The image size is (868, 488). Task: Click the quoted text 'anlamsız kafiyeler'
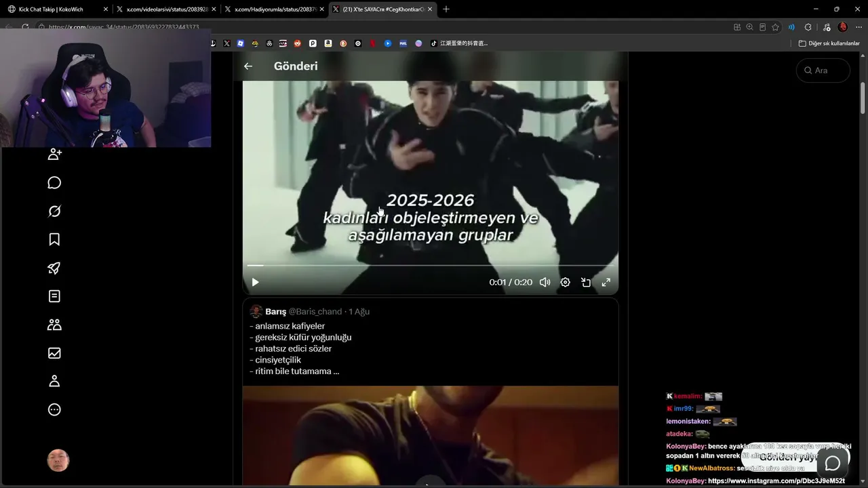coord(290,326)
